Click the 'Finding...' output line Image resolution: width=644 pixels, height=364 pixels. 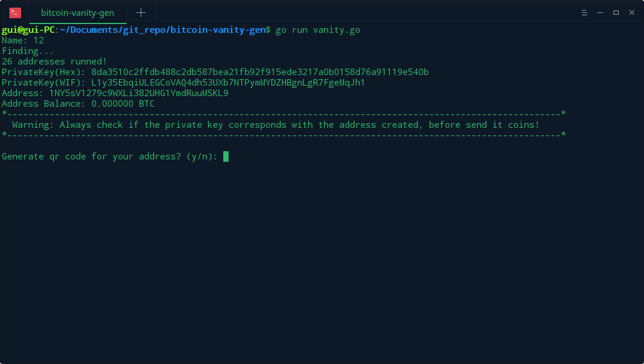click(28, 51)
